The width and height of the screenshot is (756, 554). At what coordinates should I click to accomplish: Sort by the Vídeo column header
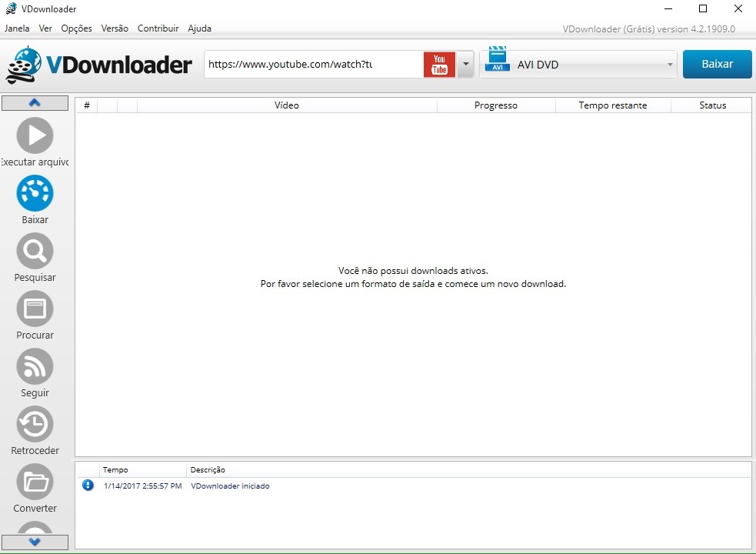click(x=287, y=105)
